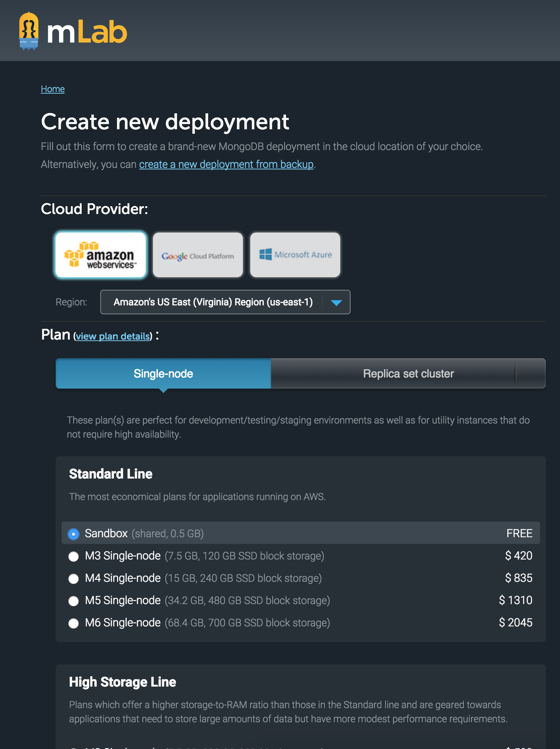The width and height of the screenshot is (560, 749).
Task: Click the Cloud Provider heading
Action: click(94, 209)
